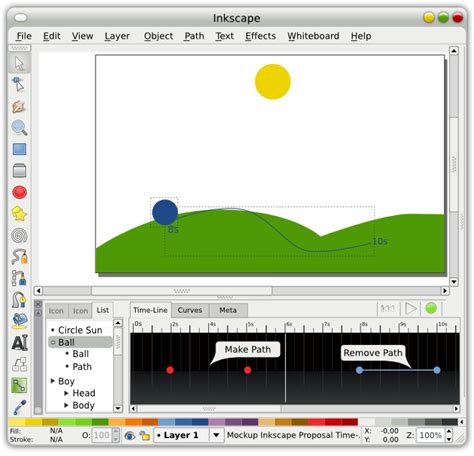
Task: Open the View menu
Action: click(82, 36)
